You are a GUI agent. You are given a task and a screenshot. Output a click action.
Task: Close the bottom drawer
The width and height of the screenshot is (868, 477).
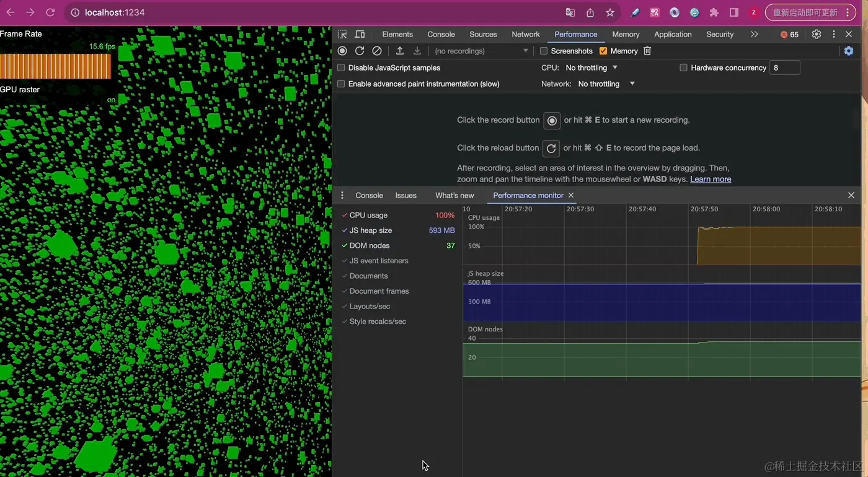tap(851, 195)
